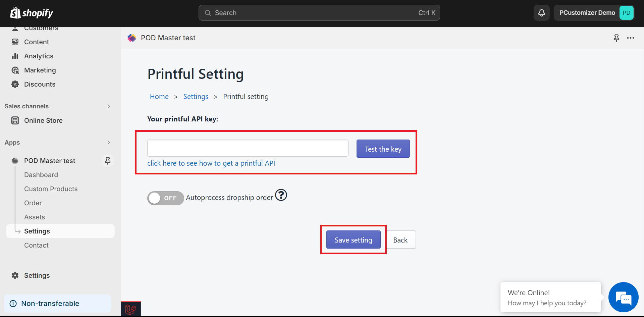Click the Shopify logo
644x317 pixels.
pos(32,13)
